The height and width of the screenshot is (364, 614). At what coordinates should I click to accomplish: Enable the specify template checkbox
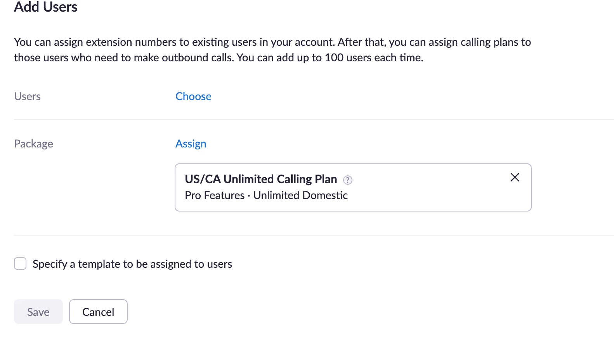tap(20, 263)
